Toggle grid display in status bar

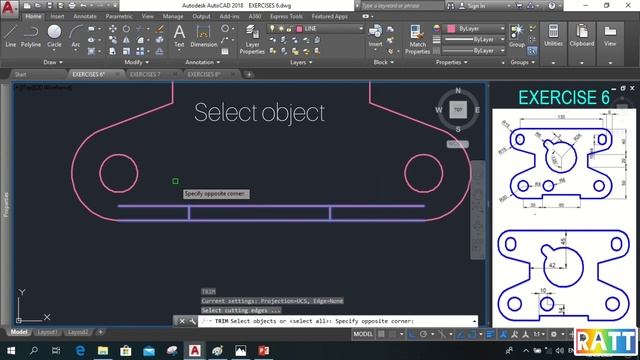pyautogui.click(x=381, y=334)
